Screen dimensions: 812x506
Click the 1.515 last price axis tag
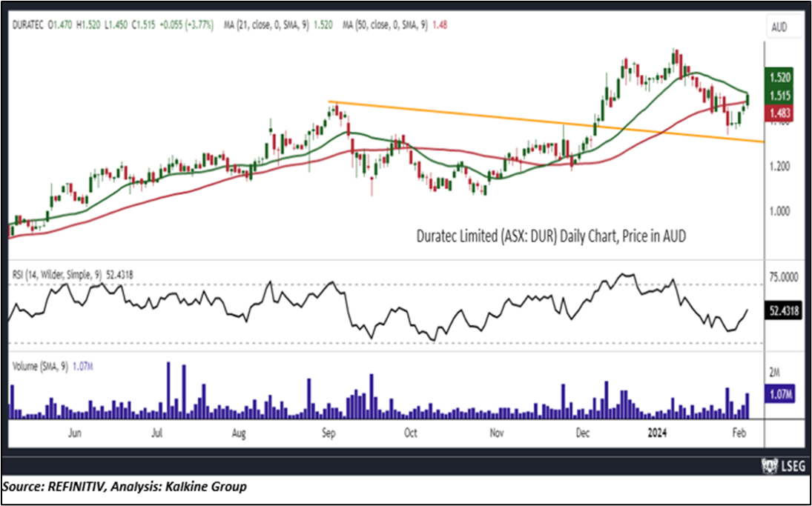[779, 95]
